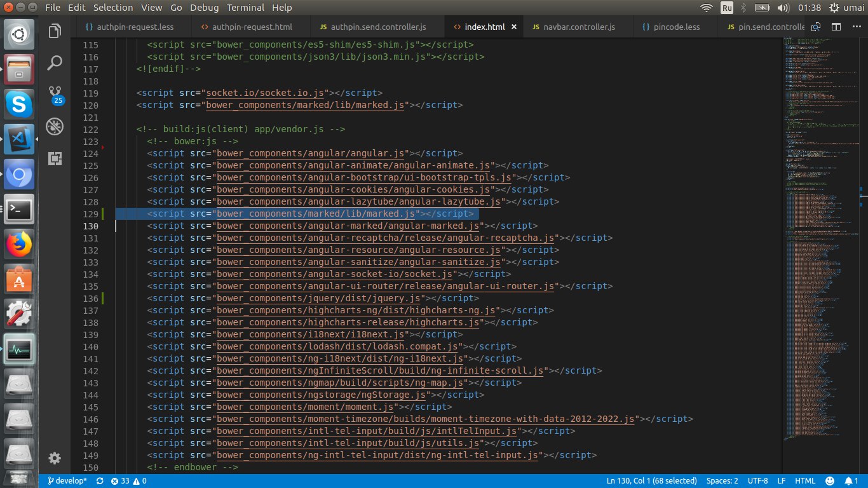
Task: Open the Debug view in activity bar
Action: tap(55, 126)
